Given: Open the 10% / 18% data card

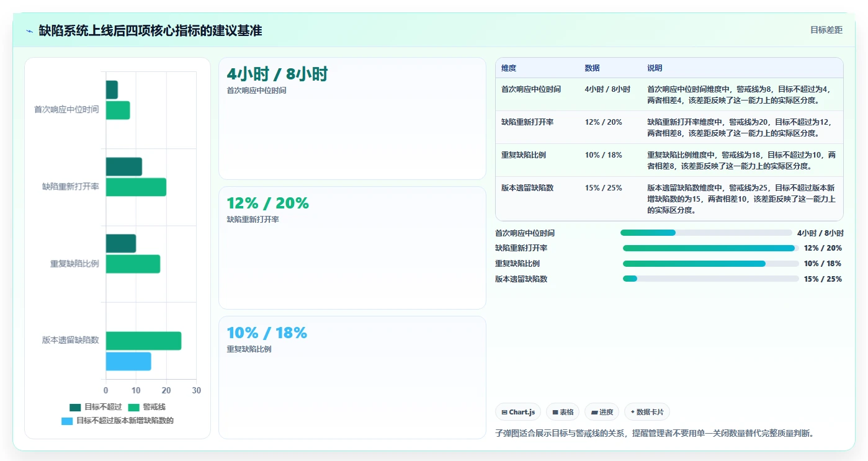Looking at the screenshot, I should click(352, 377).
